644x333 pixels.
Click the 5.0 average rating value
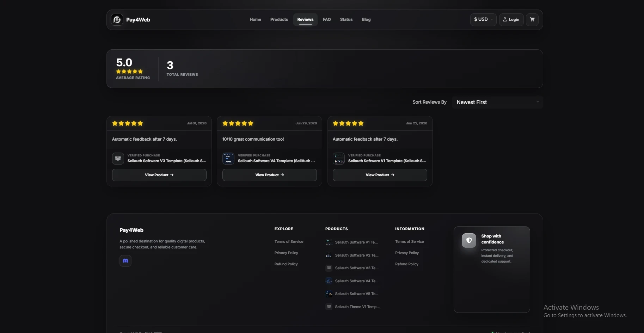tap(124, 63)
